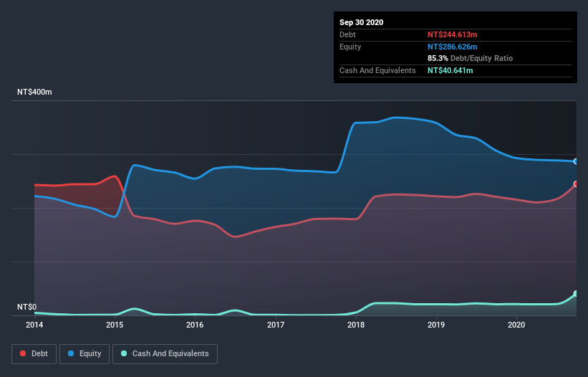Click the 2020 x-axis label
The image size is (588, 377).
coord(516,325)
